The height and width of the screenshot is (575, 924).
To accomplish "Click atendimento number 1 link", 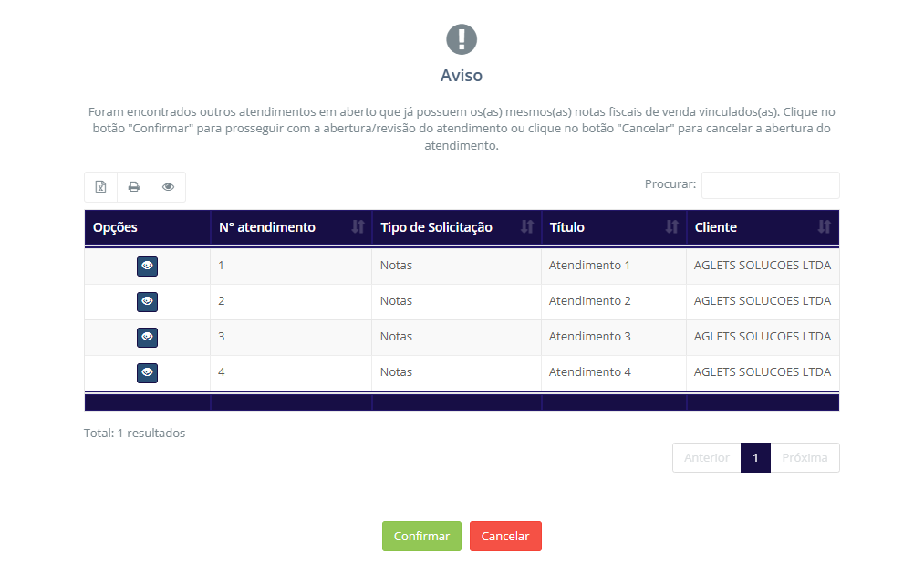I will point(222,266).
